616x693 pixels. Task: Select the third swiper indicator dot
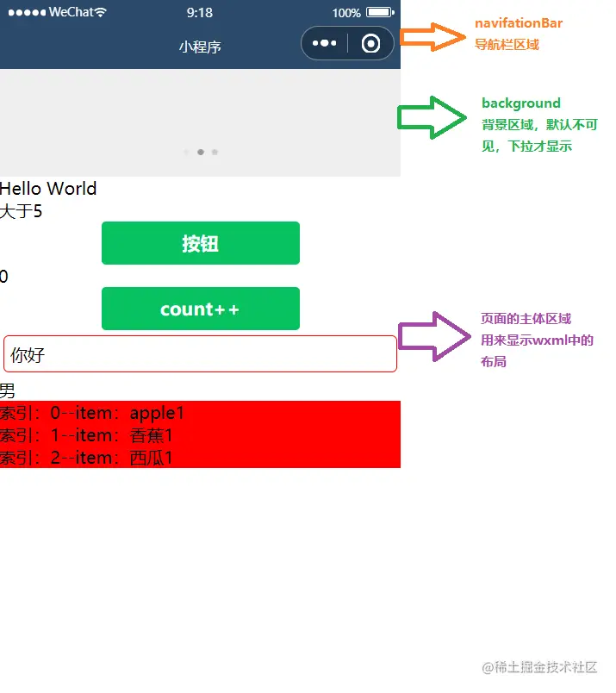(215, 152)
